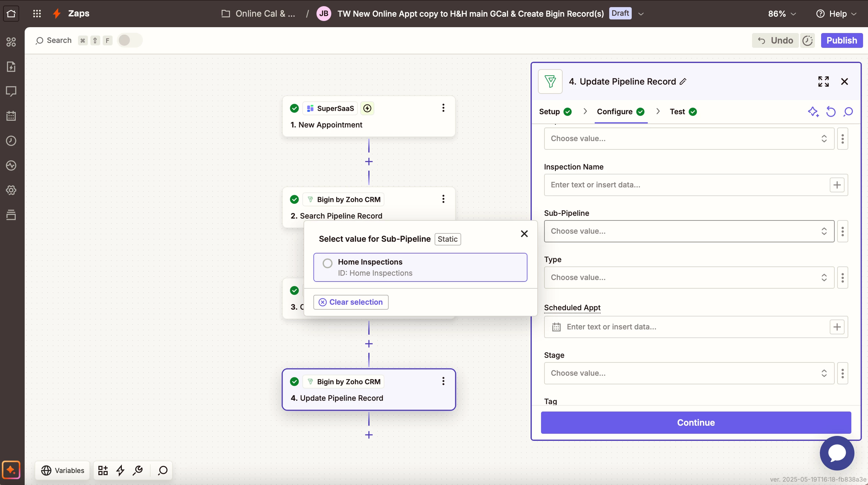The width and height of the screenshot is (868, 485).
Task: Click the refresh fields icon
Action: coord(831,112)
